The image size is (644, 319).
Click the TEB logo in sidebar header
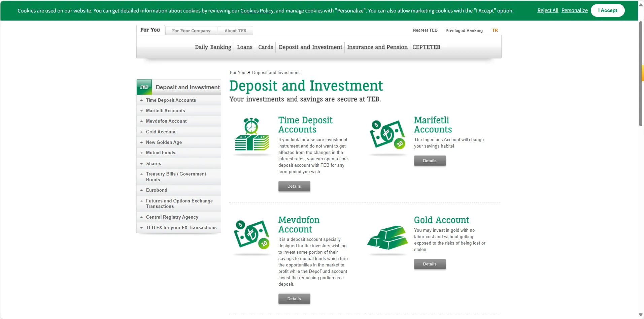(x=144, y=87)
